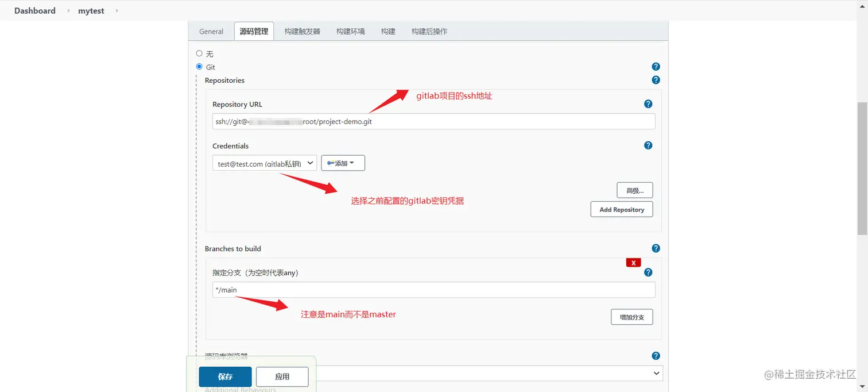
Task: Switch to the 构建触发器 tab
Action: (301, 31)
